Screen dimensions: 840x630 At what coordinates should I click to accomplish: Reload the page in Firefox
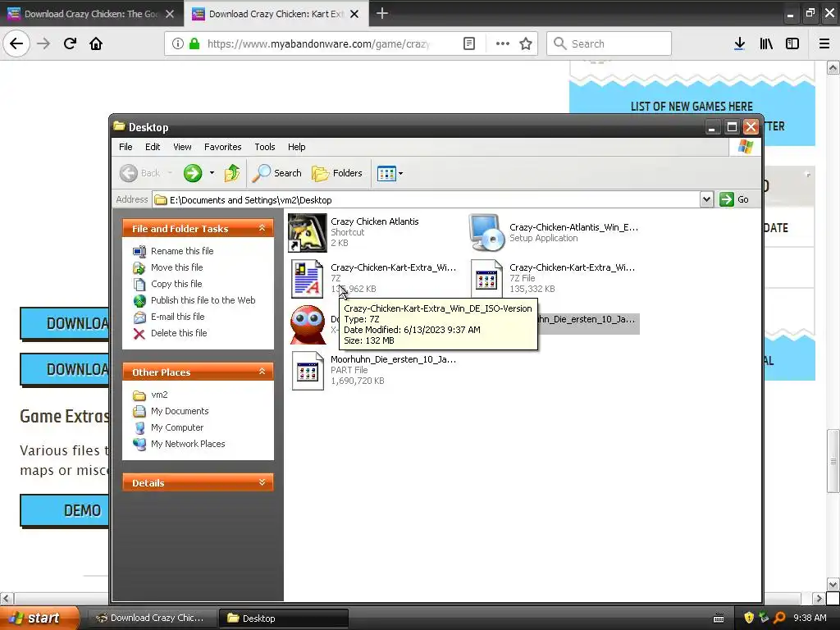point(70,43)
